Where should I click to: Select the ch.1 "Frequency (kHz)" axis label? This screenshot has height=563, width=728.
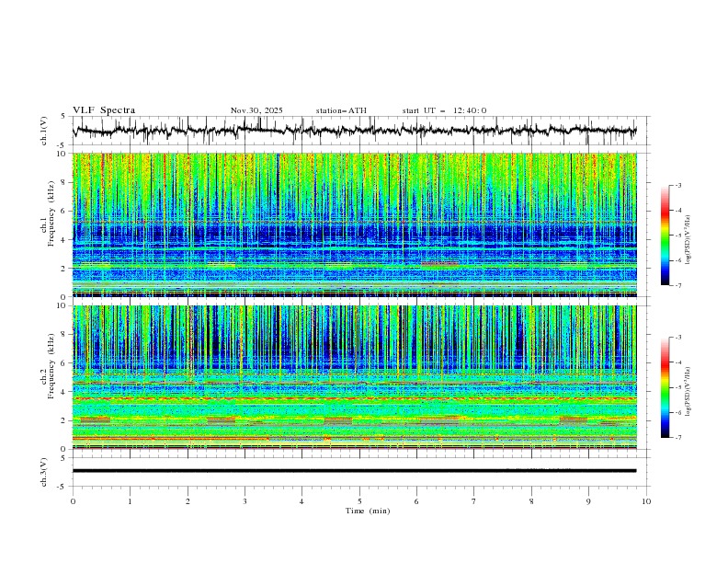[x=51, y=213]
